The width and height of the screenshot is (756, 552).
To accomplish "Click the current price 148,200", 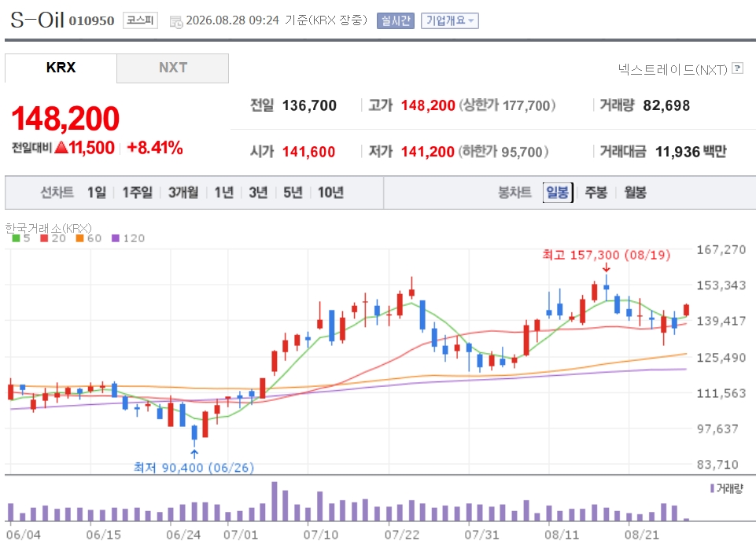I will 65,119.
